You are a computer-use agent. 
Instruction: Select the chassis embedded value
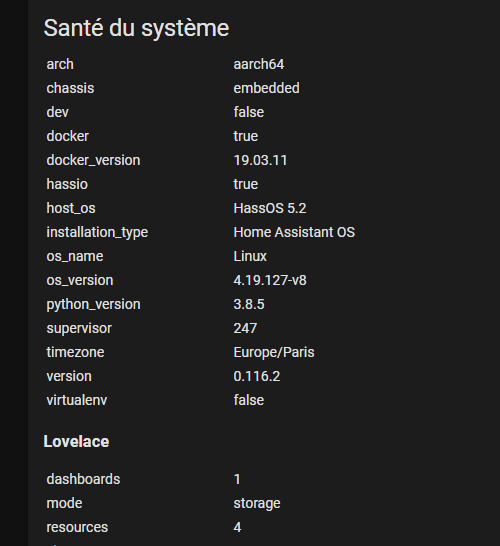coord(266,88)
